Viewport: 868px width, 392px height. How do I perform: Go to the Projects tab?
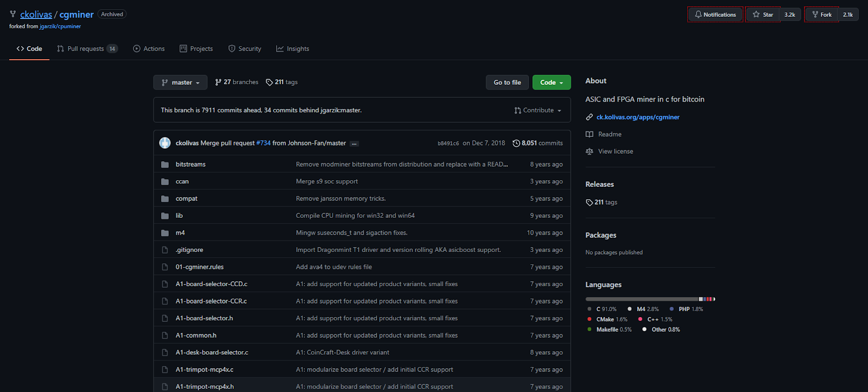196,49
